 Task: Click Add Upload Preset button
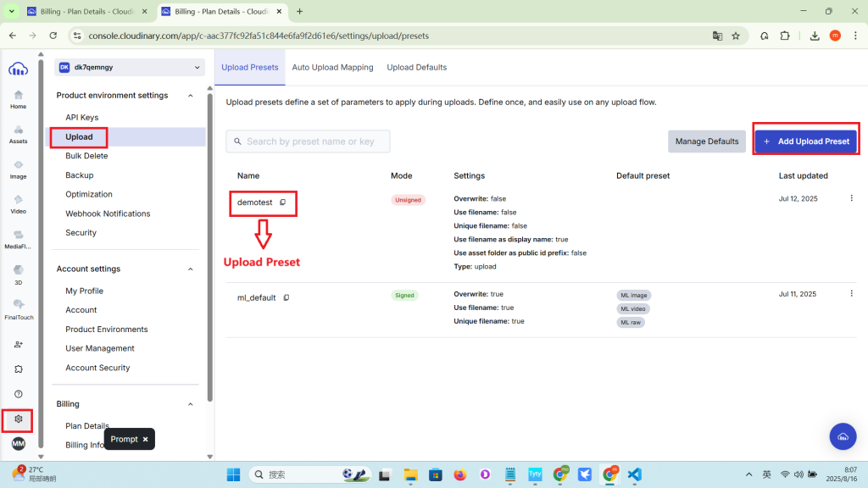click(x=806, y=141)
